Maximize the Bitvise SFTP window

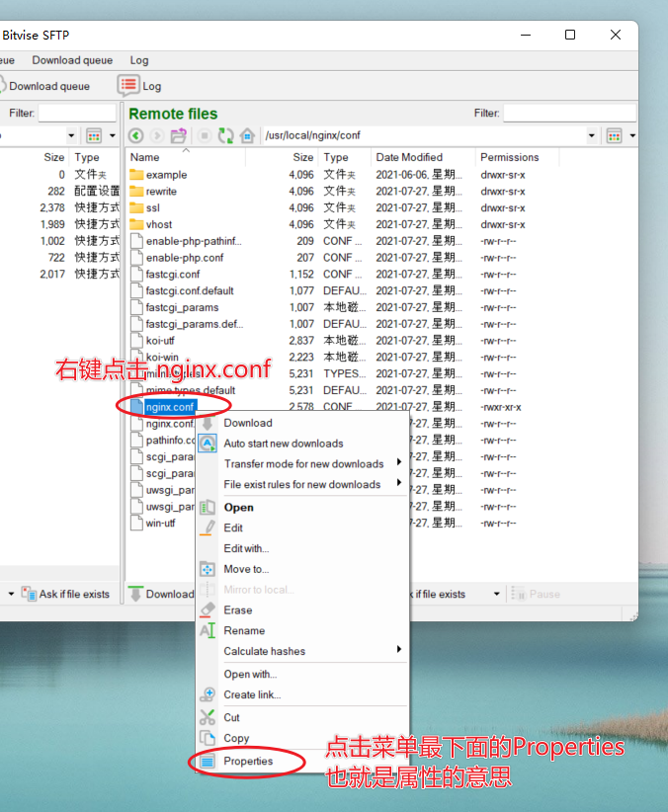coord(570,35)
